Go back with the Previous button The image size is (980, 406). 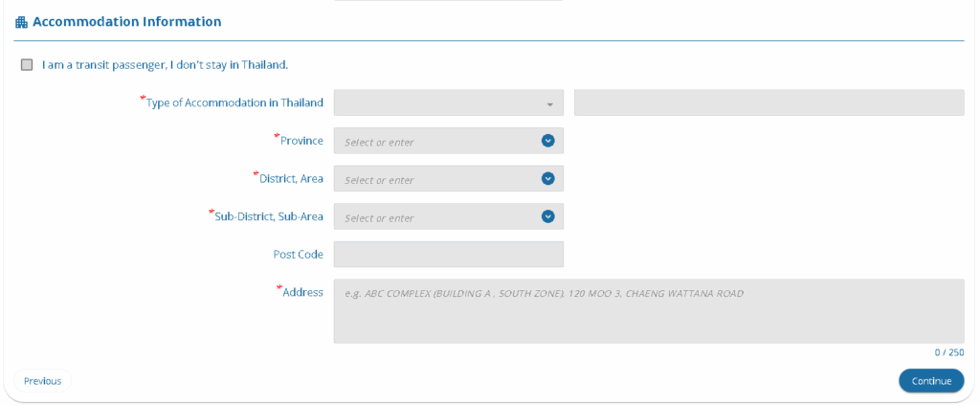[42, 381]
